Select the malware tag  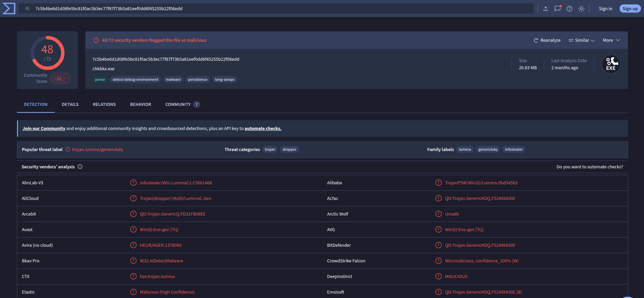[x=173, y=80]
